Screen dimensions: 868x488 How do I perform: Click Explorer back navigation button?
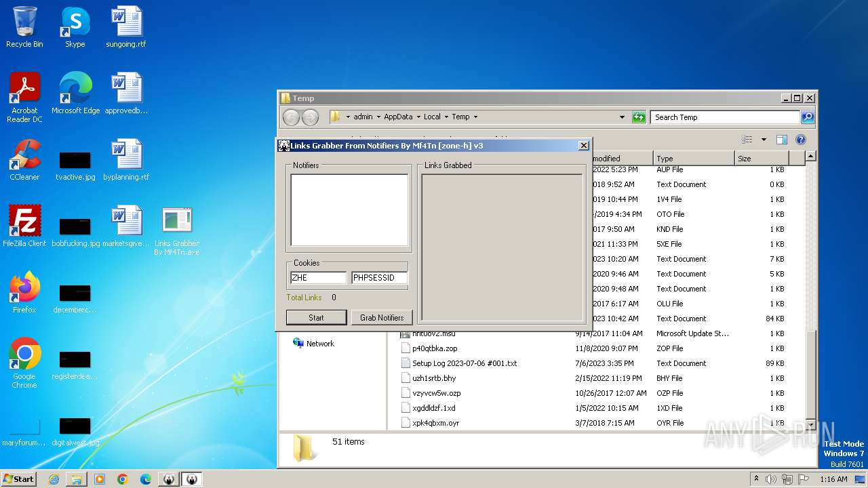tap(291, 117)
